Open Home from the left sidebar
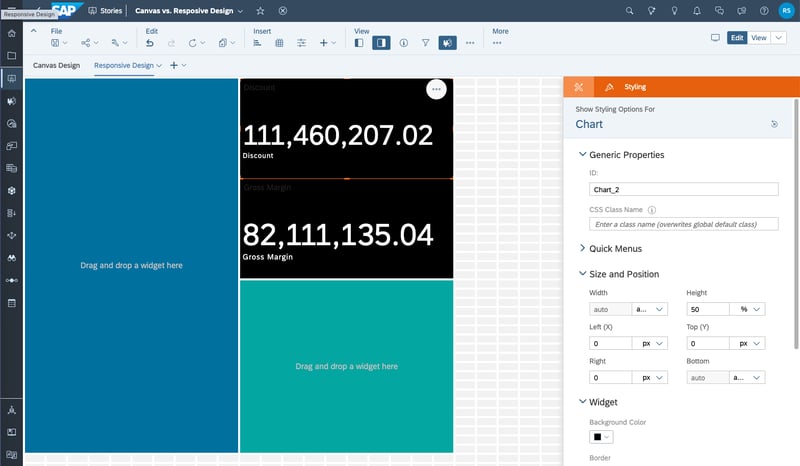Viewport: 800px width, 466px height. tap(11, 34)
